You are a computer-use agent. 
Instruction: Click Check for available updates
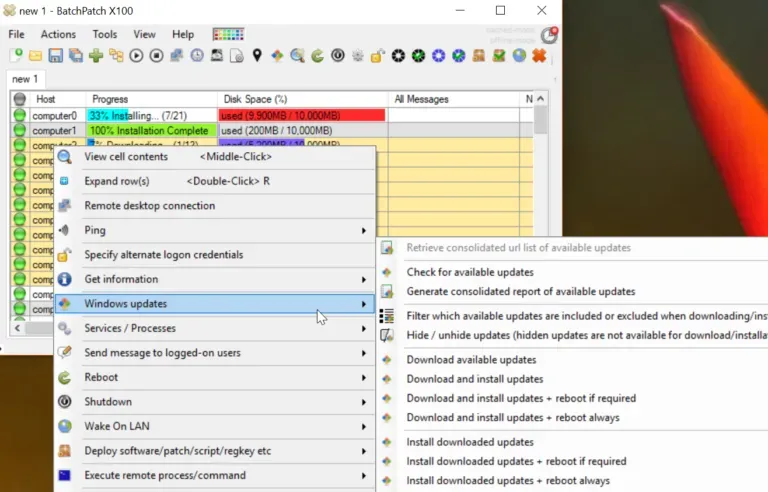point(470,272)
